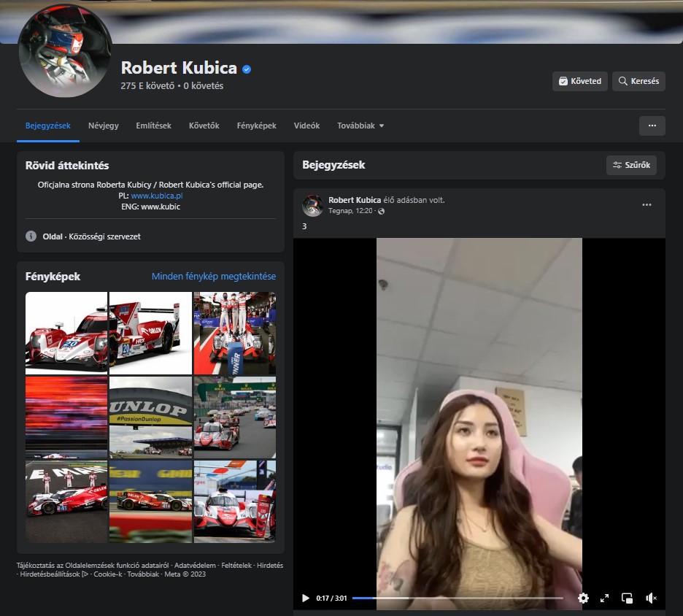The height and width of the screenshot is (616, 683).
Task: Open the Szűrők filter options
Action: (x=630, y=165)
